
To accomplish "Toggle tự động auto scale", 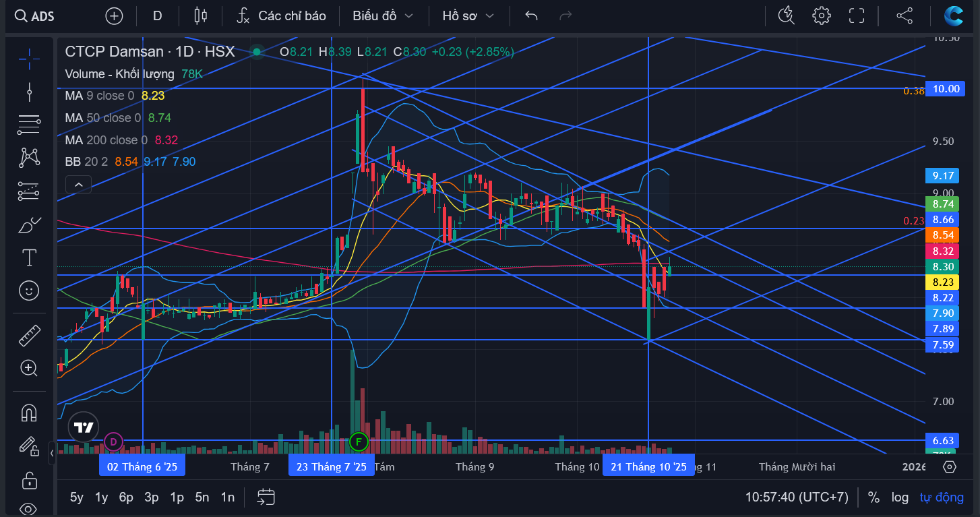I will [x=942, y=497].
